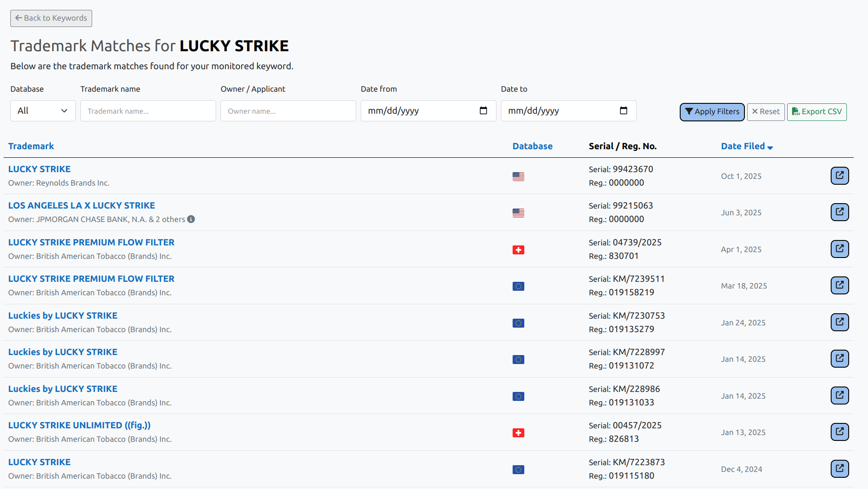Open the external link for LUCKY STRIKE Reynolds row
This screenshot has width=868, height=489.
click(x=840, y=176)
